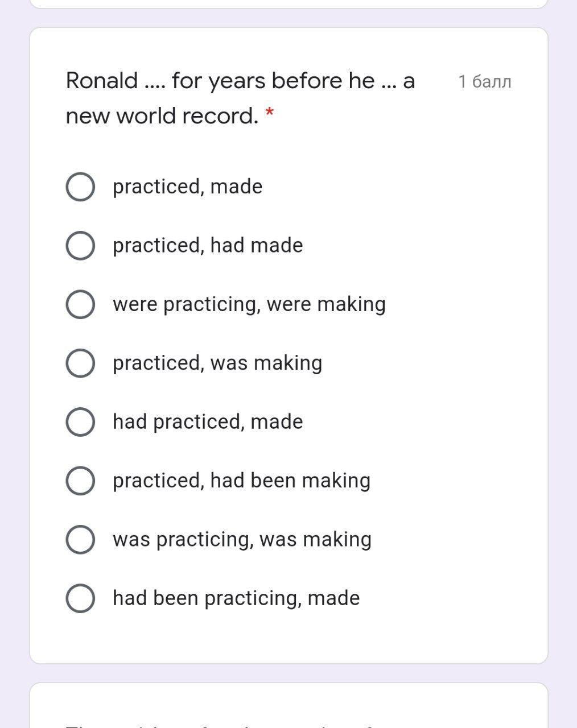Viewport: 577px width, 728px height.
Task: Select the "had been practicing, made" radio circle
Action: (x=80, y=598)
